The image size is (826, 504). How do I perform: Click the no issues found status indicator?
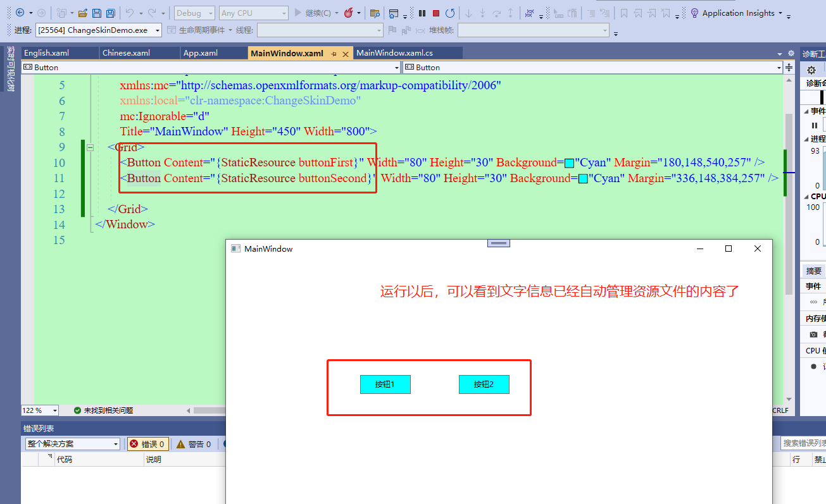[x=103, y=410]
